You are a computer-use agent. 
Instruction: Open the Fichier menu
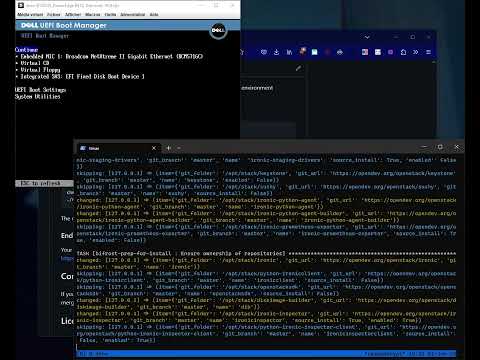(x=53, y=15)
